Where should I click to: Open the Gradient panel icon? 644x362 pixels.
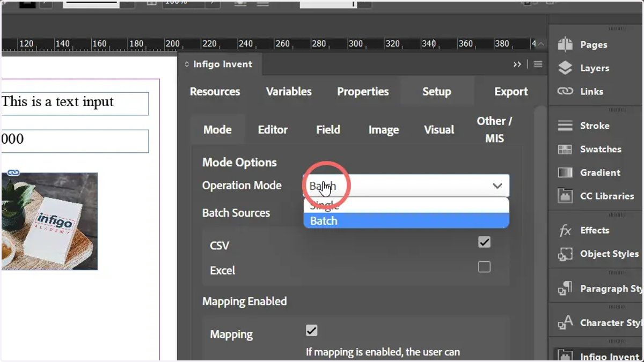[565, 172]
